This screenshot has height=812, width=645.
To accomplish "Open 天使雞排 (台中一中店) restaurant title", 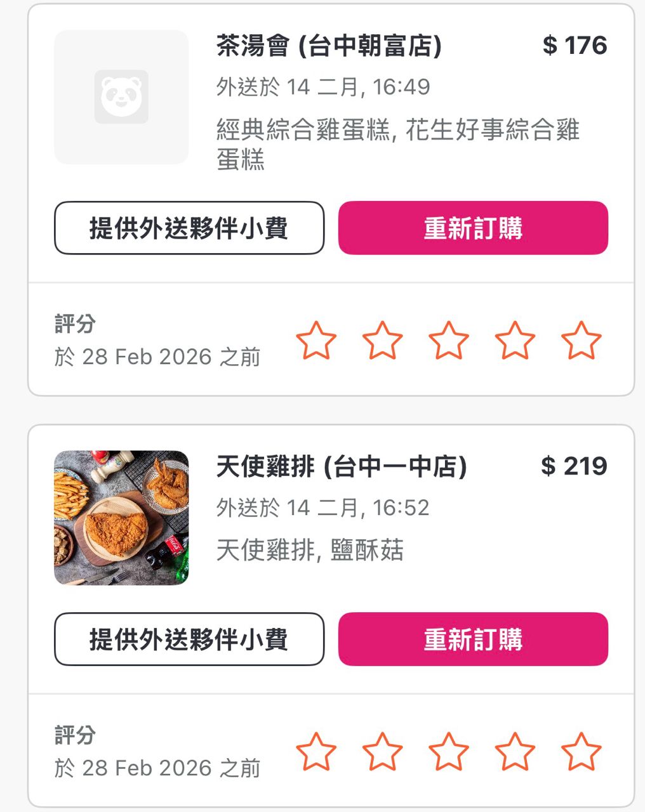I will click(342, 467).
